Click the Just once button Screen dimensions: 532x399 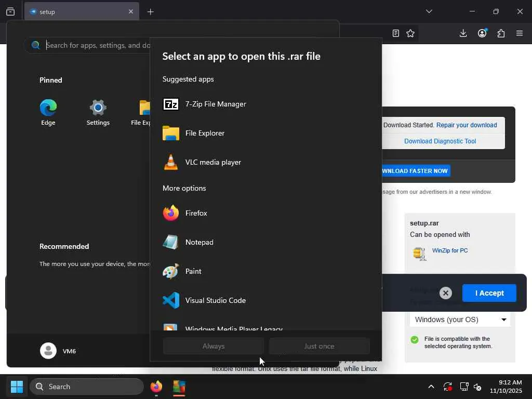[x=320, y=346]
